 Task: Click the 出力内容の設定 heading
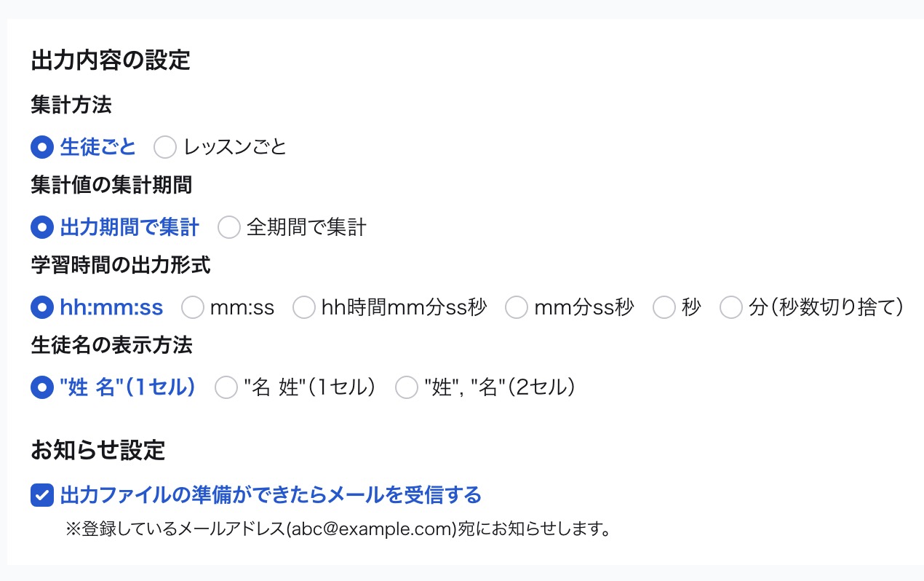109,61
